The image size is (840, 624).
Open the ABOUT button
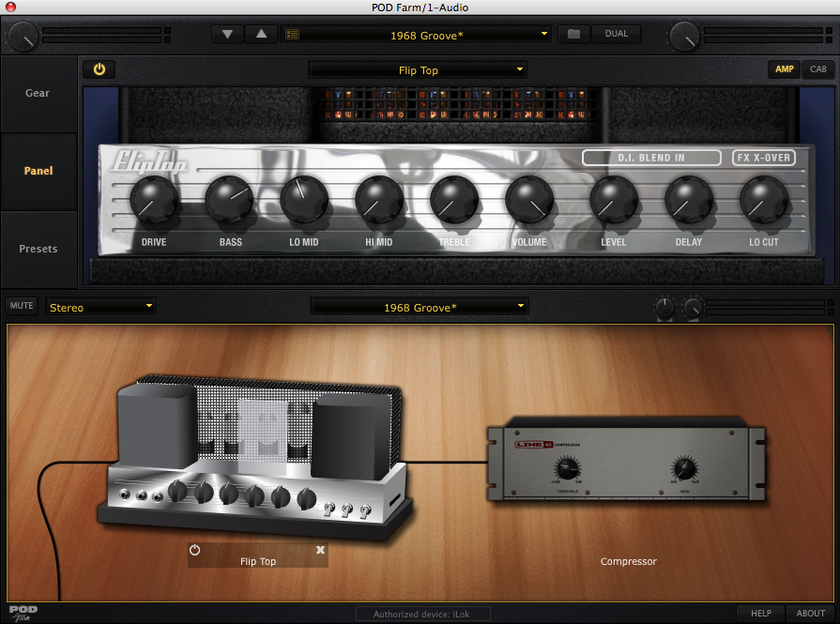811,614
